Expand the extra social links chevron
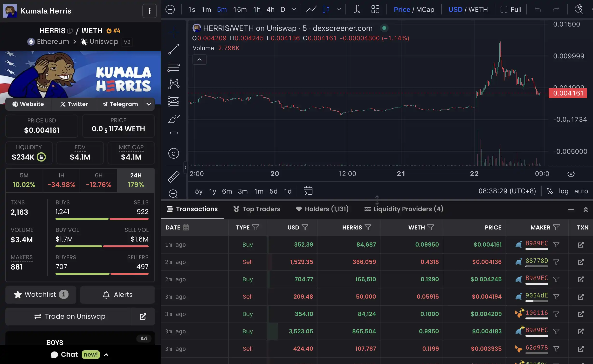The width and height of the screenshot is (593, 364). 149,104
